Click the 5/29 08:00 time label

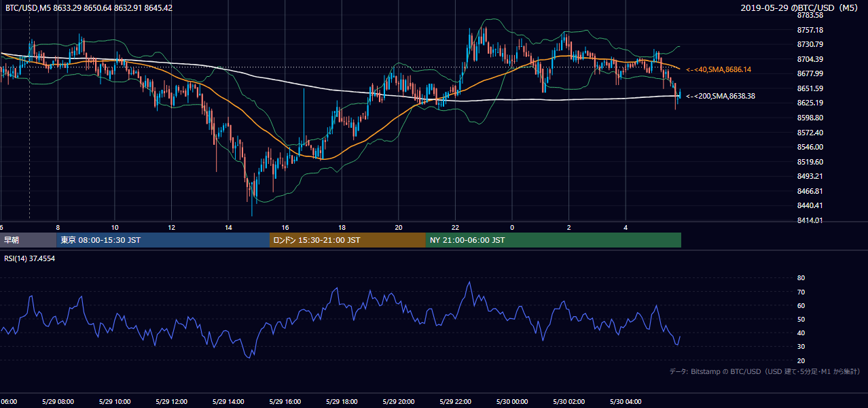[56, 401]
